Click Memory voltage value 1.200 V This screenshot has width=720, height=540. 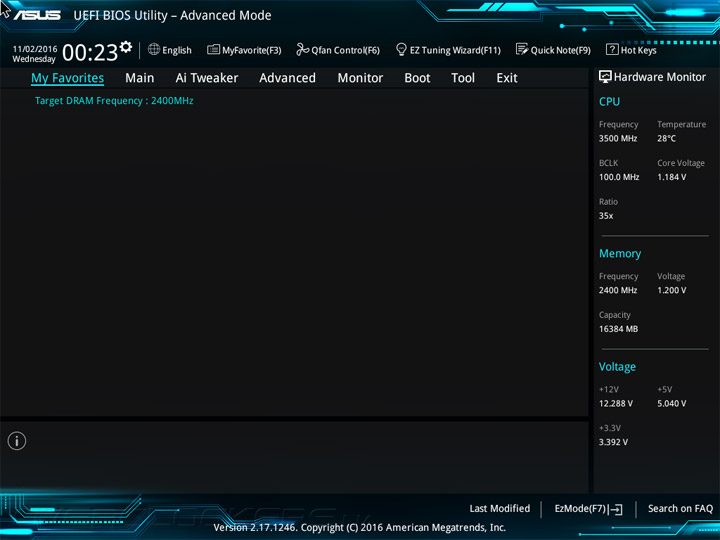point(671,290)
